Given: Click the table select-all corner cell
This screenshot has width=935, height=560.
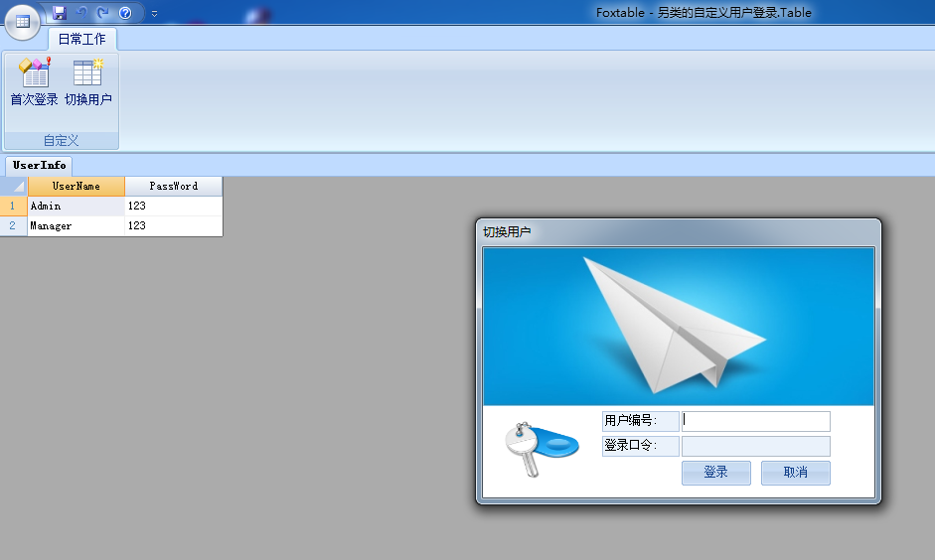Looking at the screenshot, I should (14, 186).
